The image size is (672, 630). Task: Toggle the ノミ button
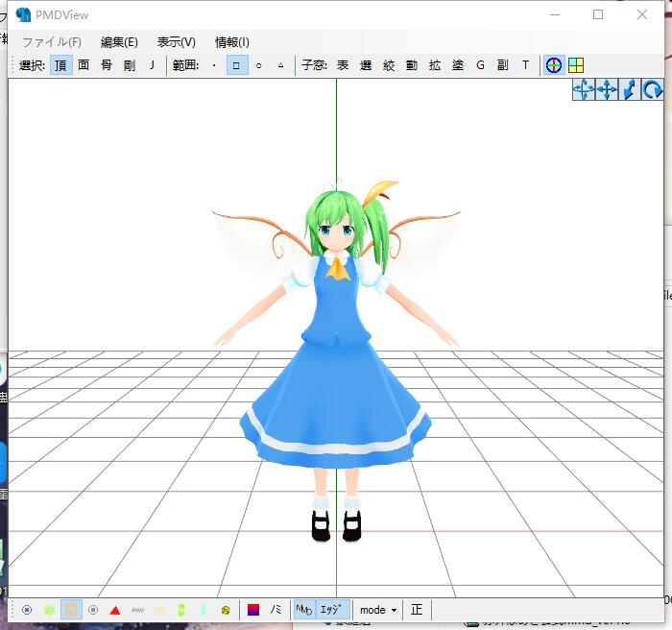click(x=276, y=610)
